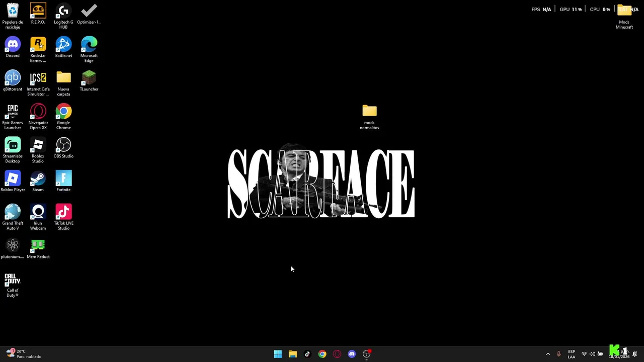Select the Roblox Player icon

[x=13, y=182]
